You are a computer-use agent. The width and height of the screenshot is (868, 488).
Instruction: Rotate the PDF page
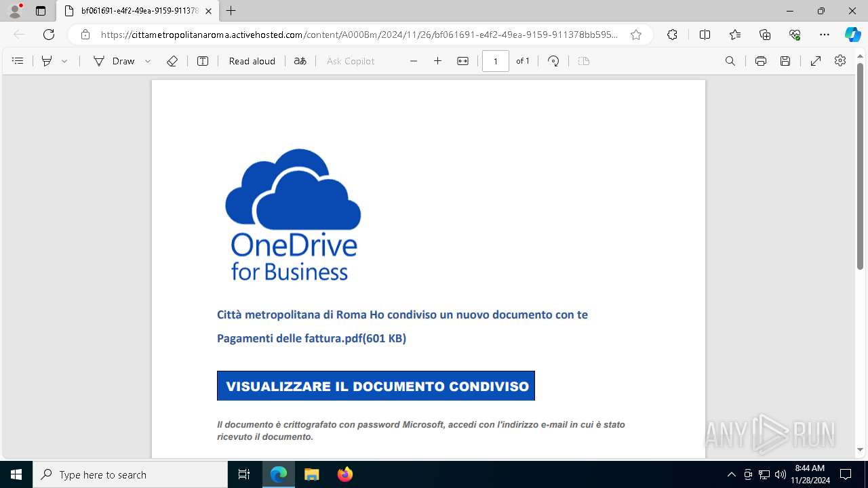(x=553, y=61)
